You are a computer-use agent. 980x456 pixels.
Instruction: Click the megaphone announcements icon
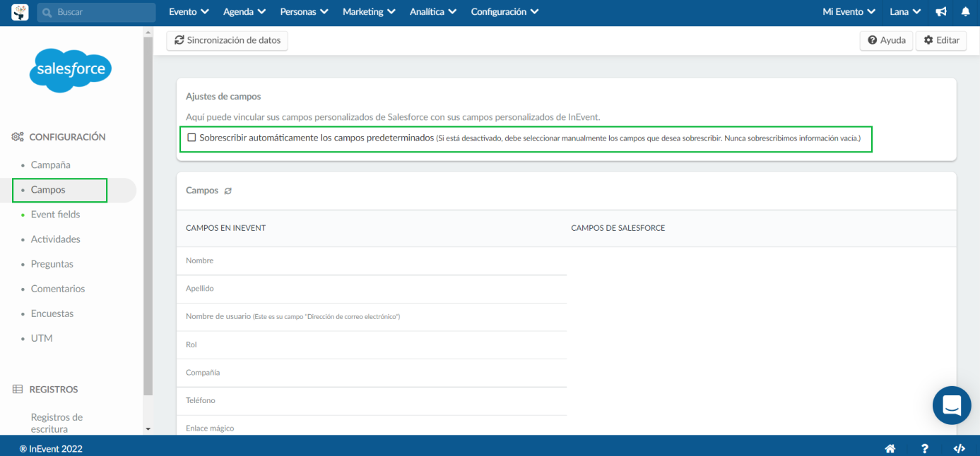pyautogui.click(x=941, y=12)
